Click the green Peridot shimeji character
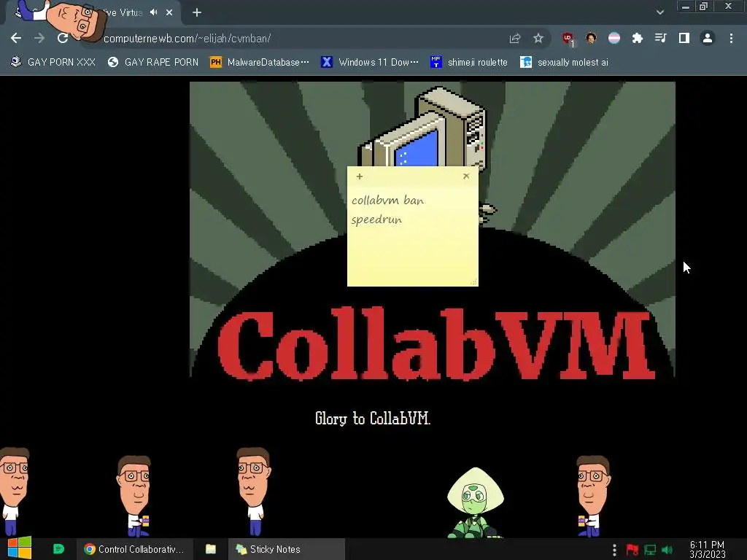Screen dimensions: 747x560 475,503
